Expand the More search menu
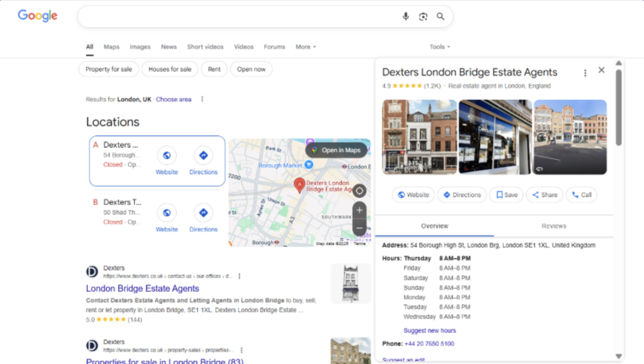 [x=306, y=47]
